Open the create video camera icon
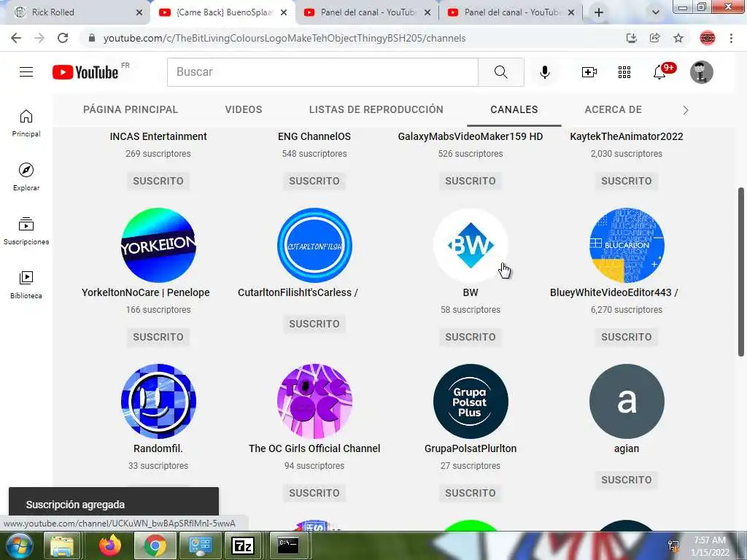747x560 pixels. (589, 72)
